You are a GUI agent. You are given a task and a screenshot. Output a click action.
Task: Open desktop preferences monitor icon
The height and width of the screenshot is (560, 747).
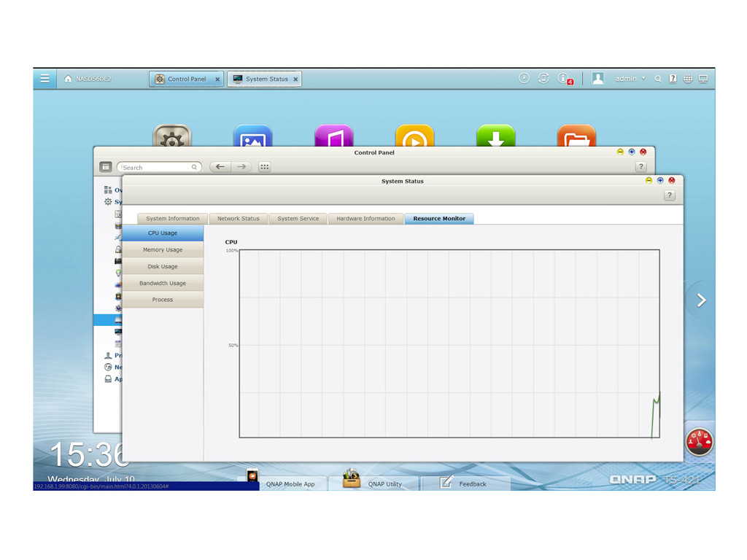[703, 79]
